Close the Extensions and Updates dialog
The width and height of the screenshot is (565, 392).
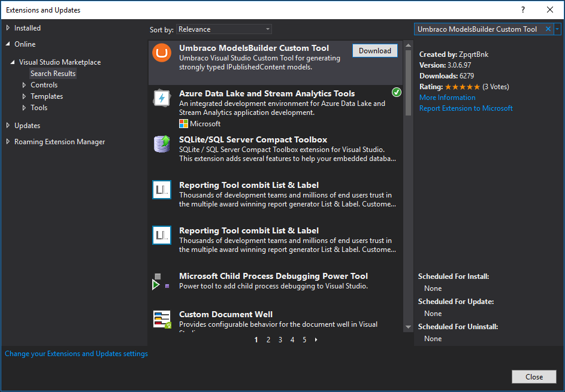pos(534,377)
